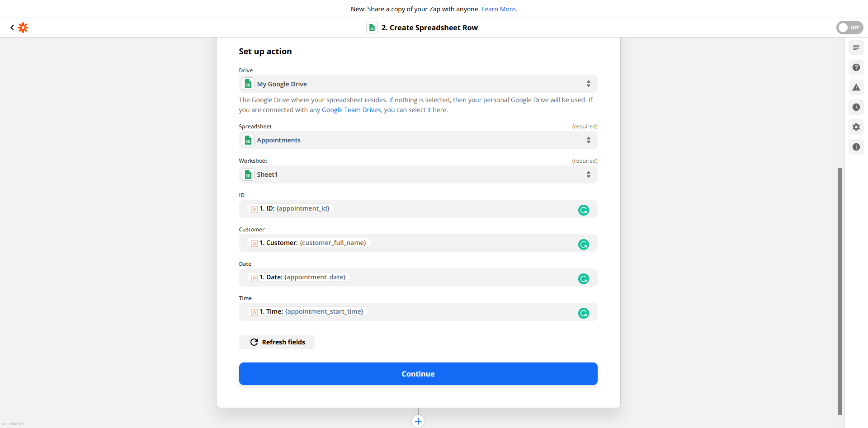This screenshot has height=428, width=868.
Task: Click the Sheets icon beside Sheet1
Action: coord(248,174)
